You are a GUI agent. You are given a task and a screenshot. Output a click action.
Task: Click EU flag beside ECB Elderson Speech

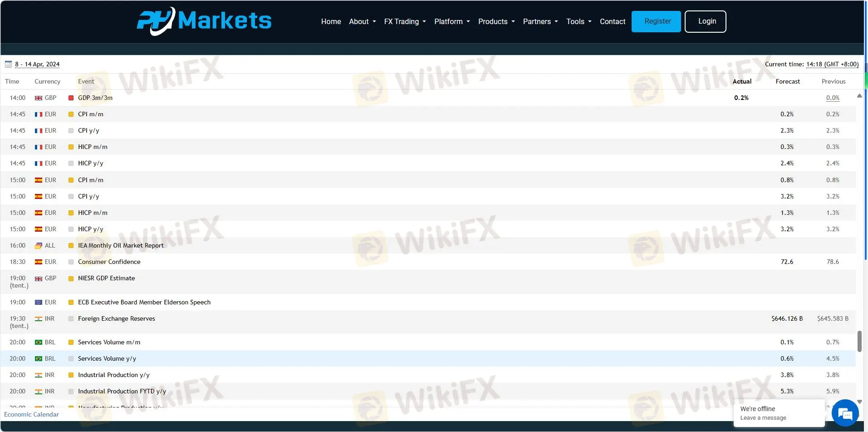click(x=39, y=303)
